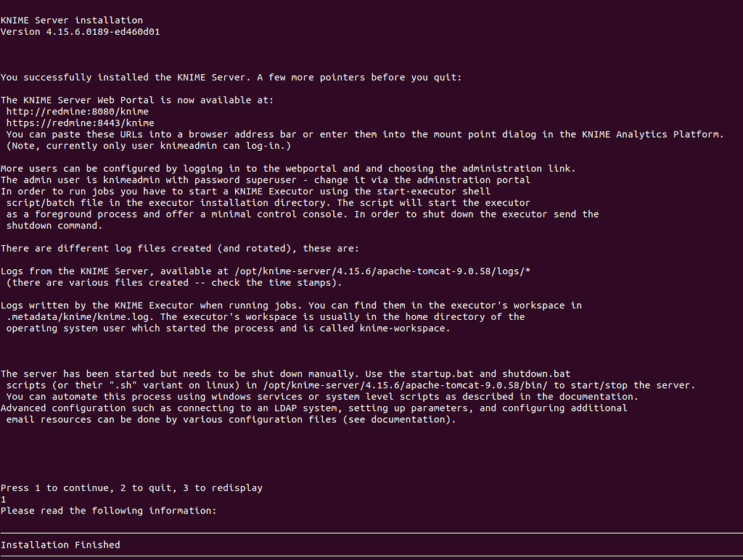
Task: Click the .metadata/knime/knime.log file path
Action: [x=81, y=316]
